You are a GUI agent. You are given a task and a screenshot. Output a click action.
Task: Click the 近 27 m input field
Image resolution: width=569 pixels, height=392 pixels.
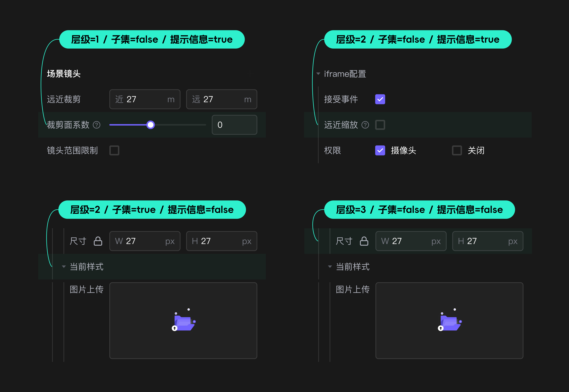click(x=145, y=99)
